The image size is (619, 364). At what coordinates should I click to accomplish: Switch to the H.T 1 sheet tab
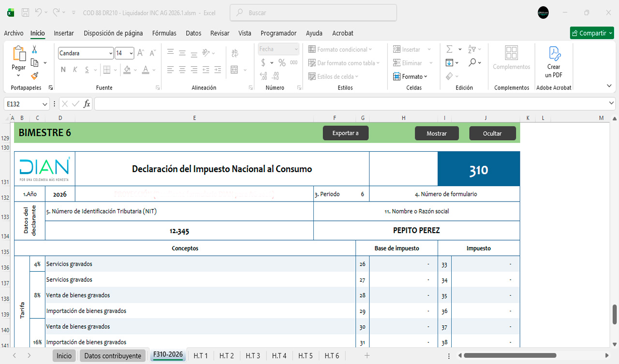pyautogui.click(x=200, y=356)
